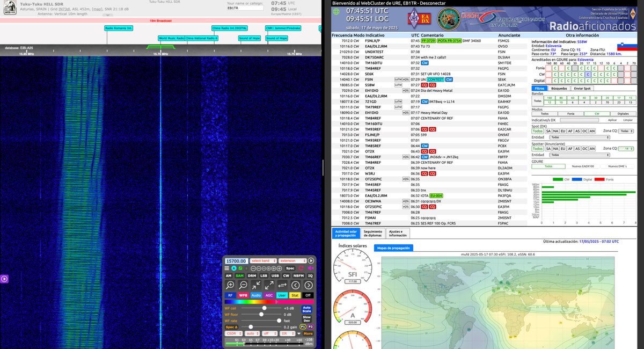This screenshot has width=644, height=349.
Task: Click the play button beside the extension dropdown
Action: pyautogui.click(x=311, y=261)
